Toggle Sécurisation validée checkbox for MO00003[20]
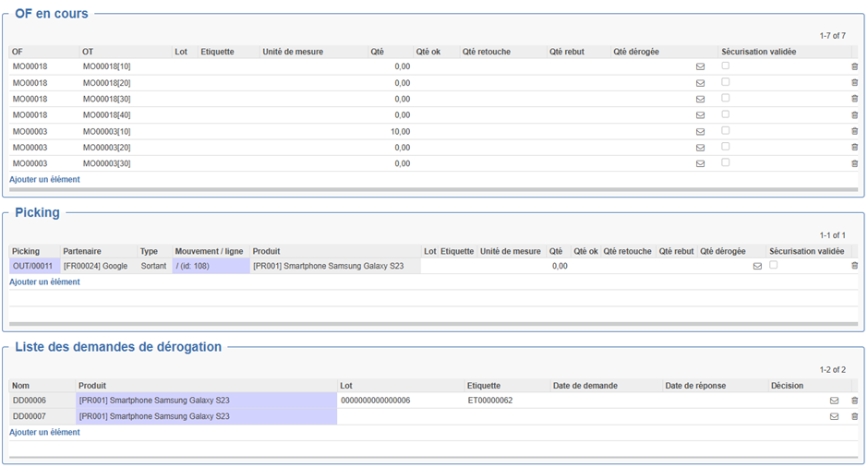The image size is (868, 467). (725, 147)
